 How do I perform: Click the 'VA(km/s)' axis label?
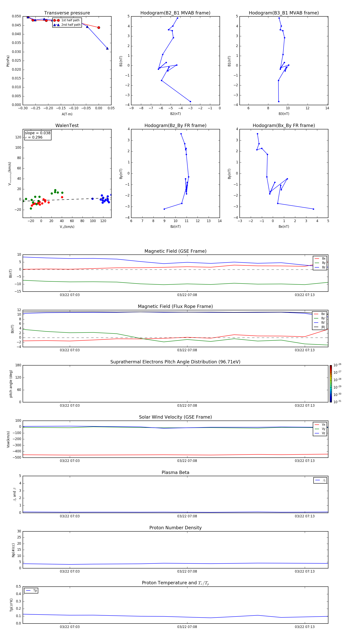[x=67, y=227]
